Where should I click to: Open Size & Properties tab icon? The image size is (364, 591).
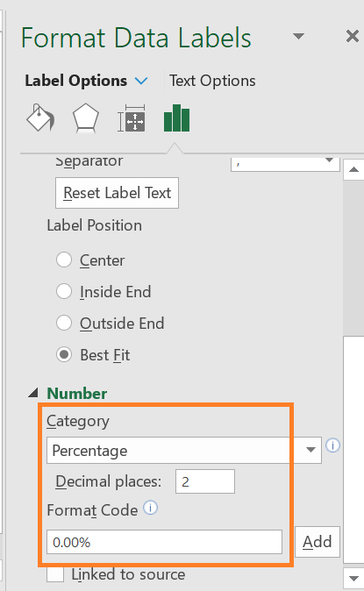[x=132, y=118]
